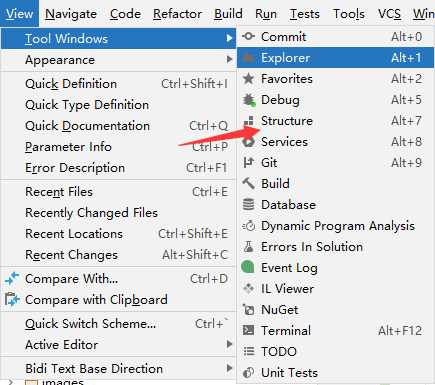This screenshot has height=385, width=435.
Task: Click the NuGet icon
Action: (248, 309)
